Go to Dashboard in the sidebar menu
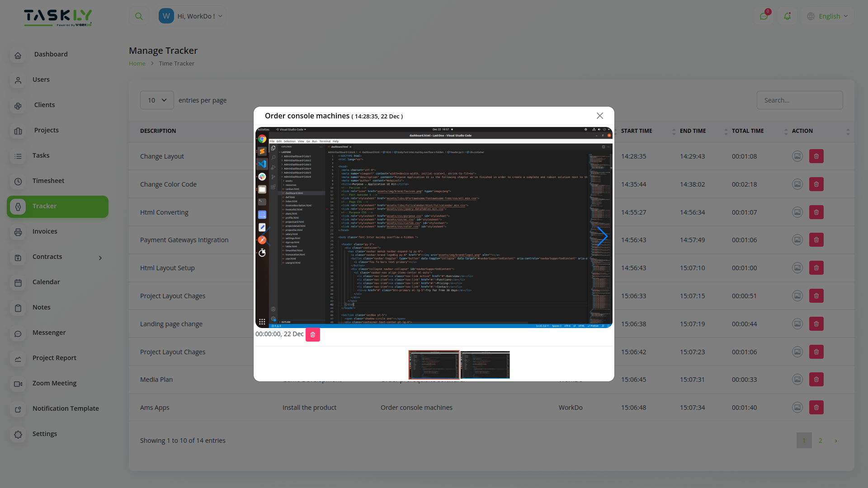The image size is (868, 488). [x=18, y=55]
